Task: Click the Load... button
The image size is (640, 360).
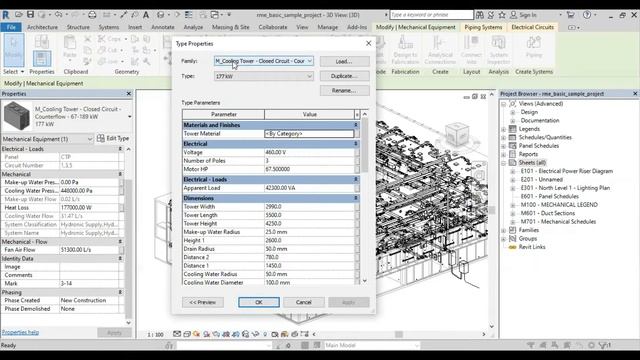Action: click(x=344, y=61)
